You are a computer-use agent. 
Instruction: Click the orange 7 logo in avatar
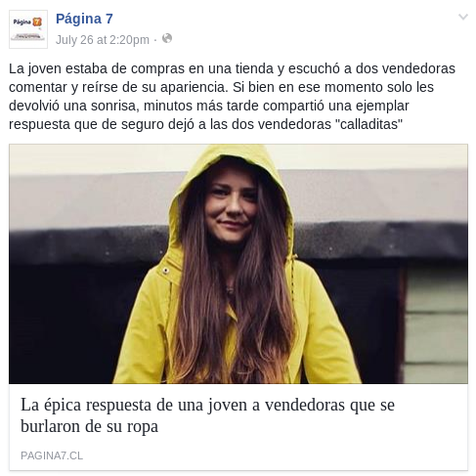37,22
